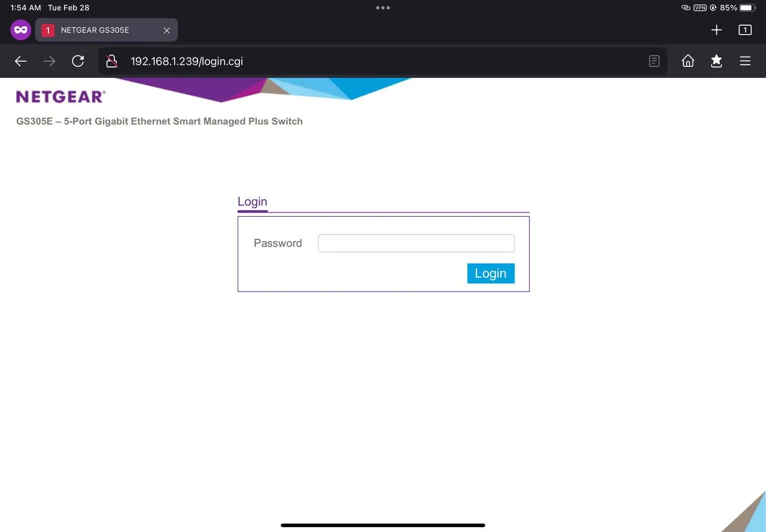Tap the clock showing 1:54 AM
Image resolution: width=766 pixels, height=532 pixels.
26,8
